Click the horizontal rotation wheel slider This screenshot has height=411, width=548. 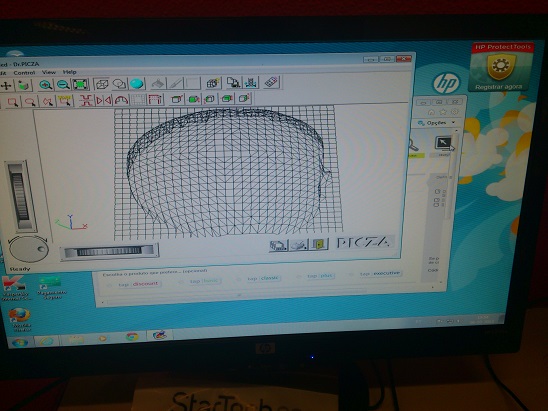coord(109,251)
